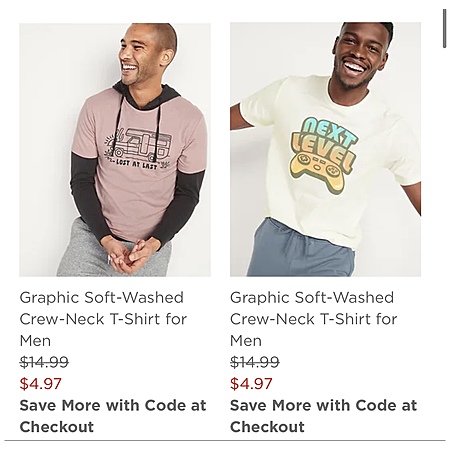Click left Save More with Code at Checkout
The width and height of the screenshot is (450, 450).
point(113,416)
